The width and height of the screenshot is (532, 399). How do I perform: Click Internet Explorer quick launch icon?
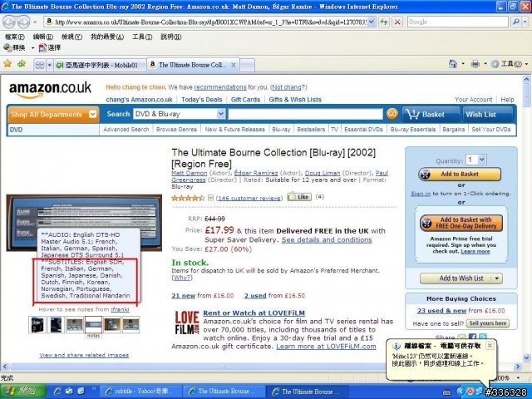click(x=57, y=392)
